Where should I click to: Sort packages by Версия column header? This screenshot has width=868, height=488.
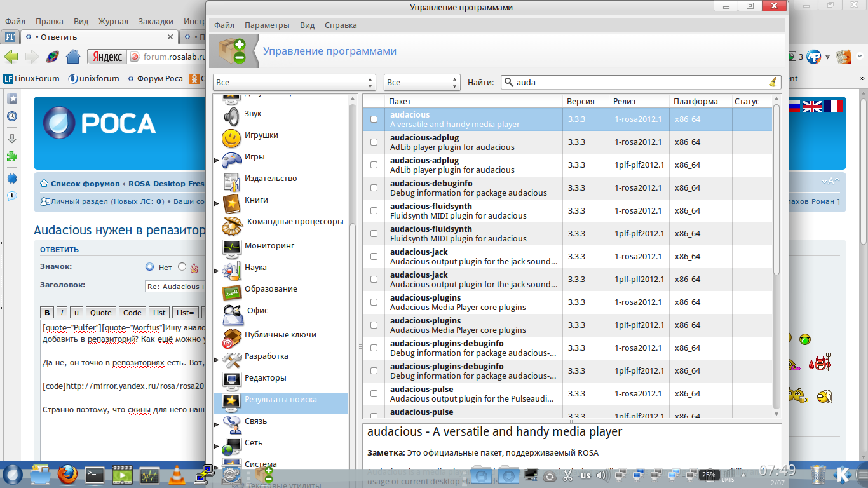point(581,101)
